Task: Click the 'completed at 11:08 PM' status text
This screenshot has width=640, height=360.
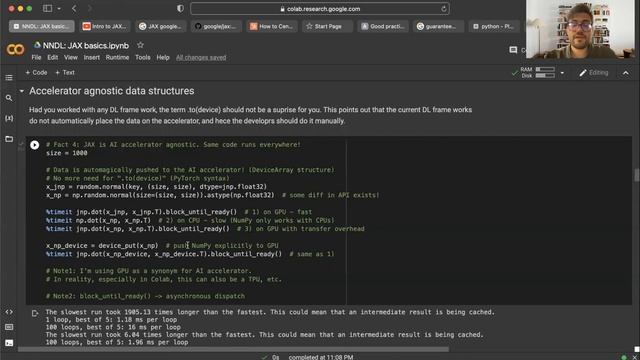Action: tap(321, 357)
